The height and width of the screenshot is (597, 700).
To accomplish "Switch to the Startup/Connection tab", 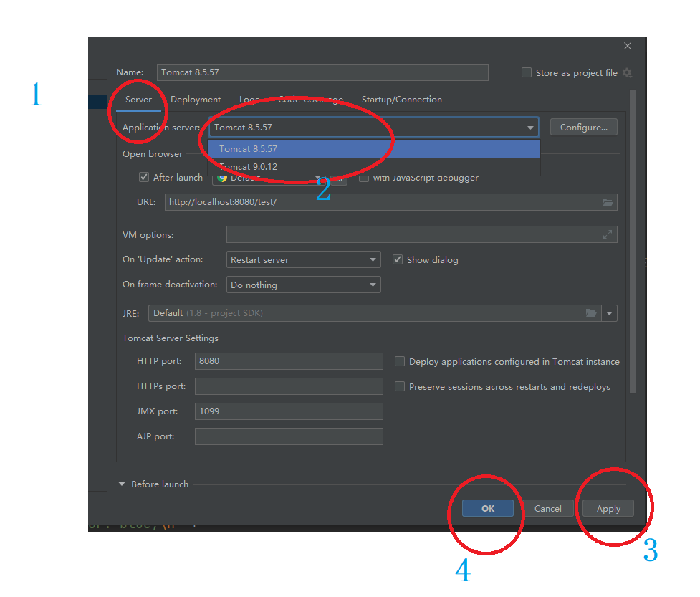I will click(402, 100).
